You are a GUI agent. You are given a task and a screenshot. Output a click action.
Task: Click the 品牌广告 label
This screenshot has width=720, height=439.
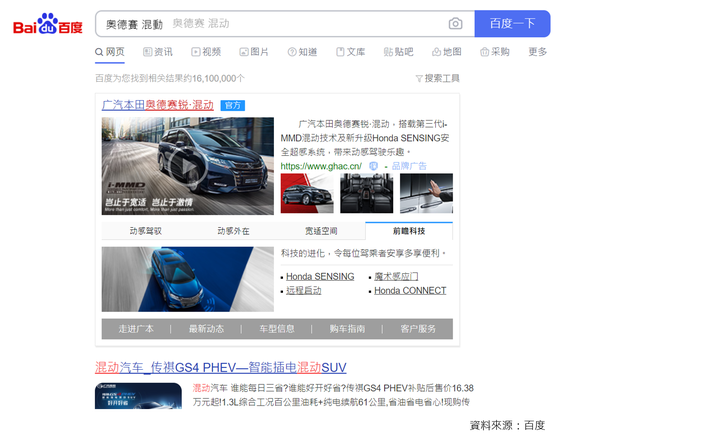(409, 166)
